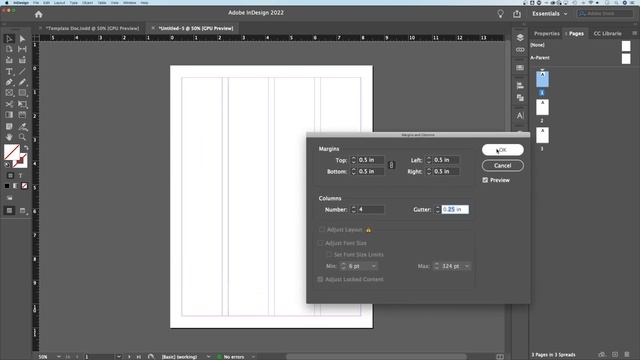Click the Cancel button
Screen dimensions: 640x360
click(502, 166)
